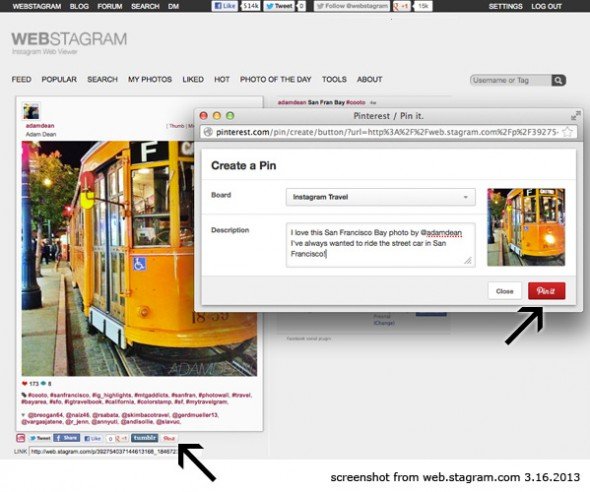This screenshot has height=492, width=590.
Task: Open SETTINGS in the top bar
Action: (x=505, y=6)
